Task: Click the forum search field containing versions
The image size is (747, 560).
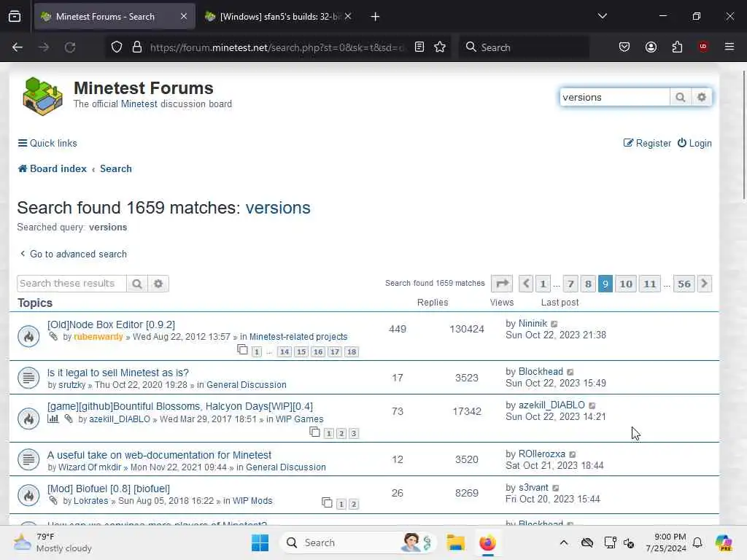Action: 614,97
